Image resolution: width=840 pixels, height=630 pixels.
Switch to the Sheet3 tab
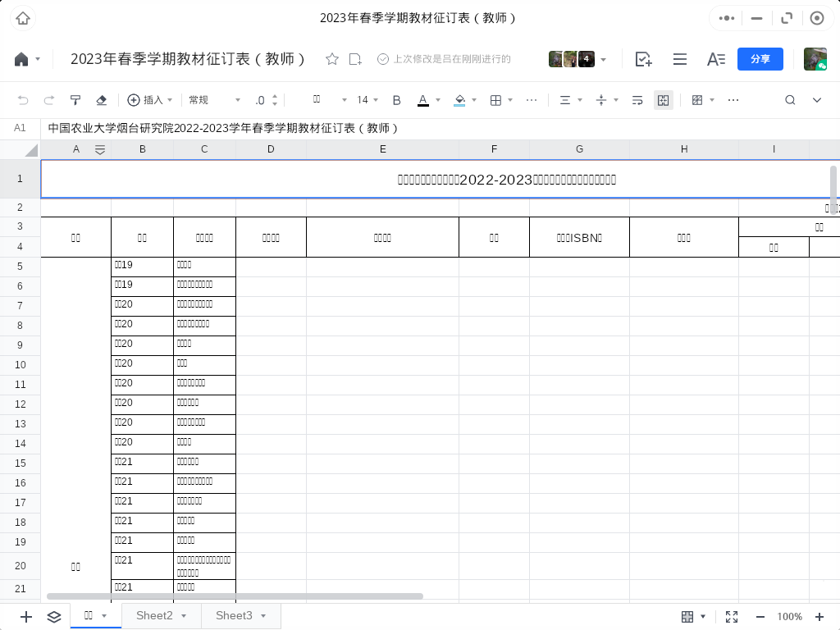click(234, 615)
